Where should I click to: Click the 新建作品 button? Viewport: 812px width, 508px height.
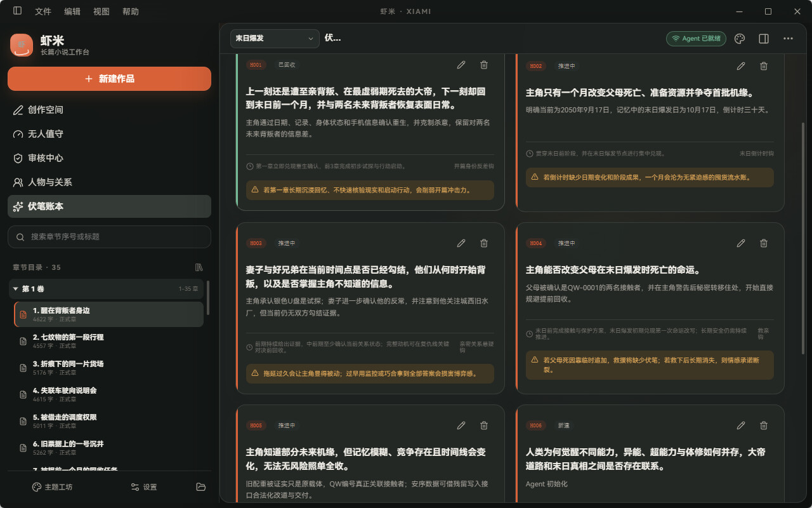(109, 79)
